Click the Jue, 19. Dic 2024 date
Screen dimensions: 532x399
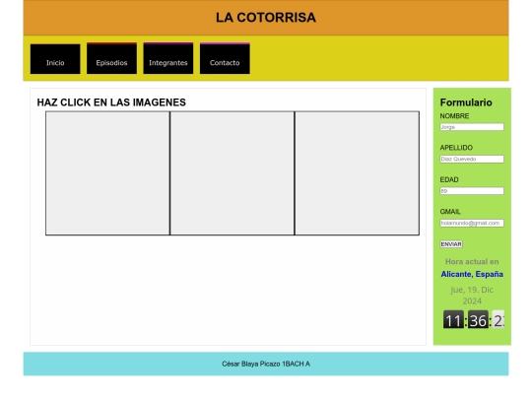pyautogui.click(x=472, y=296)
